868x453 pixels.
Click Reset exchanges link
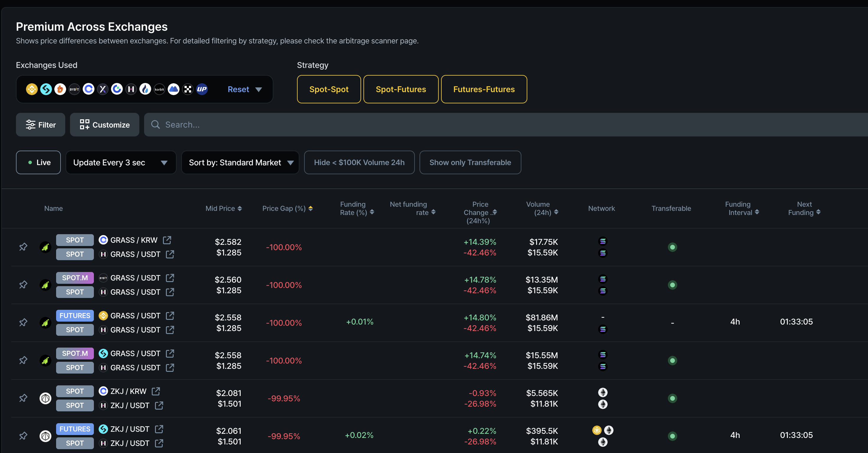click(238, 89)
